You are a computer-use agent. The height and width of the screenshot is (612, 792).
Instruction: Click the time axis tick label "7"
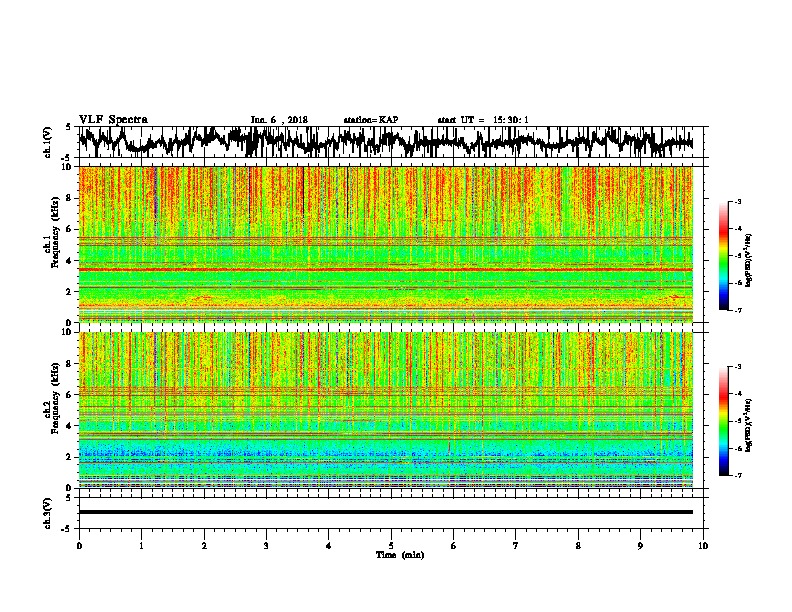[516, 546]
